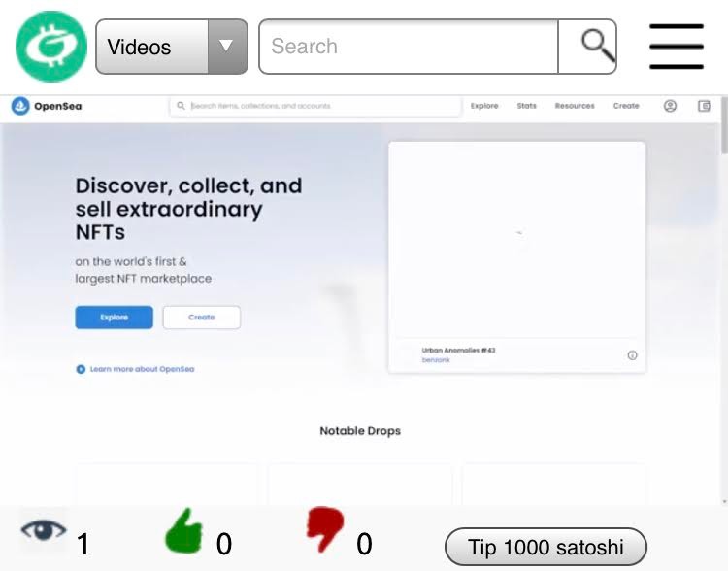Focus the OpenSea items search bar

tap(315, 106)
